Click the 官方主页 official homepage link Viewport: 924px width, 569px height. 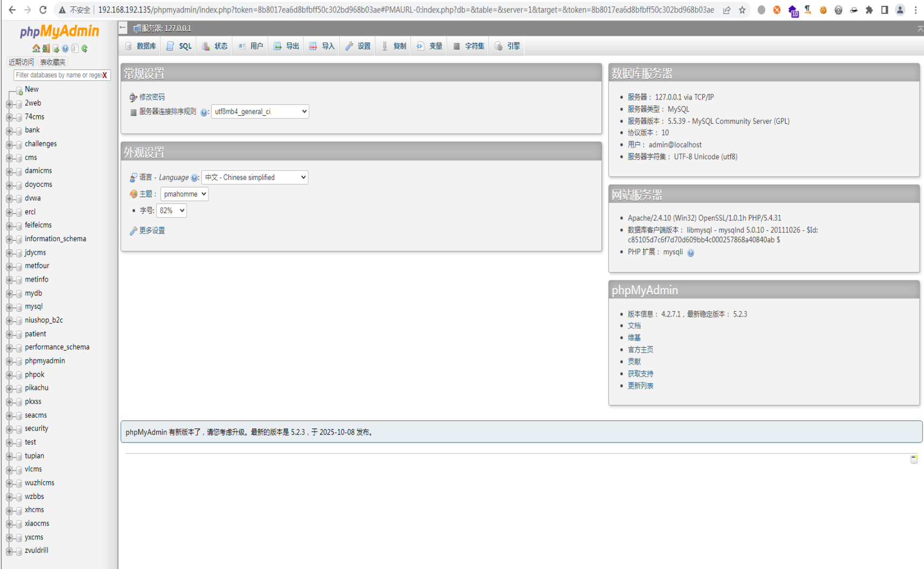click(x=640, y=350)
